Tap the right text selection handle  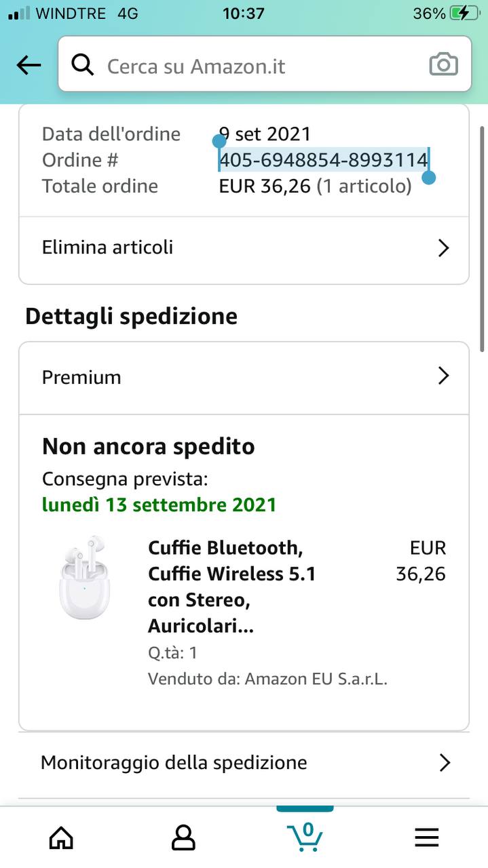(428, 178)
